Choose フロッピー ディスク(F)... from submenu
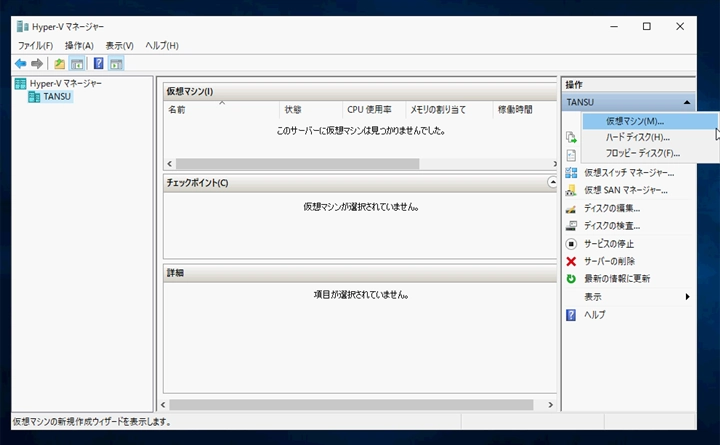The height and width of the screenshot is (445, 720). [x=650, y=153]
